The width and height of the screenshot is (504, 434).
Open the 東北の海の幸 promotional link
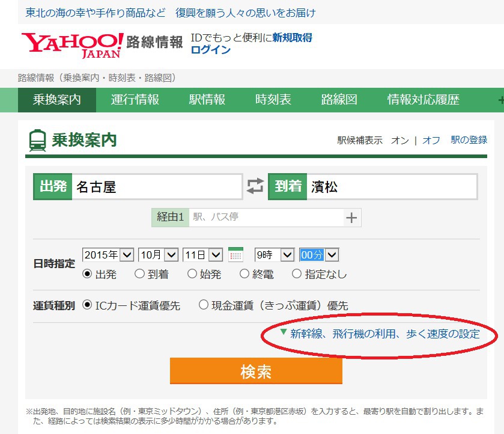coord(171,13)
